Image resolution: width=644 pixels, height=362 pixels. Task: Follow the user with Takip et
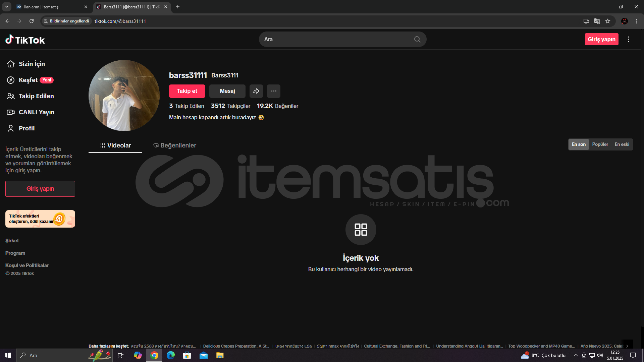187,91
